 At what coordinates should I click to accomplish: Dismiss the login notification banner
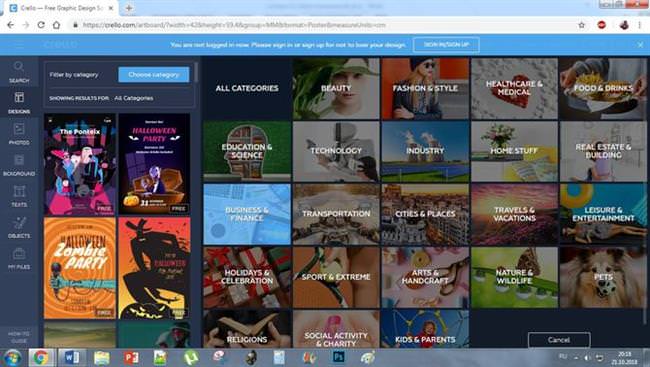(x=640, y=44)
